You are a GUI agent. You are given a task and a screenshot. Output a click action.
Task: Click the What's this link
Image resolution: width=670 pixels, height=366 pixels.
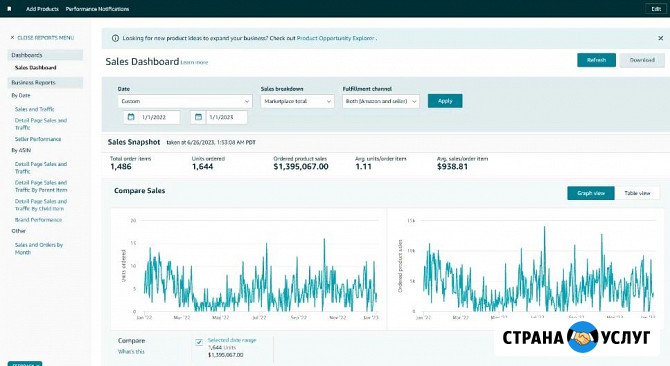(131, 351)
